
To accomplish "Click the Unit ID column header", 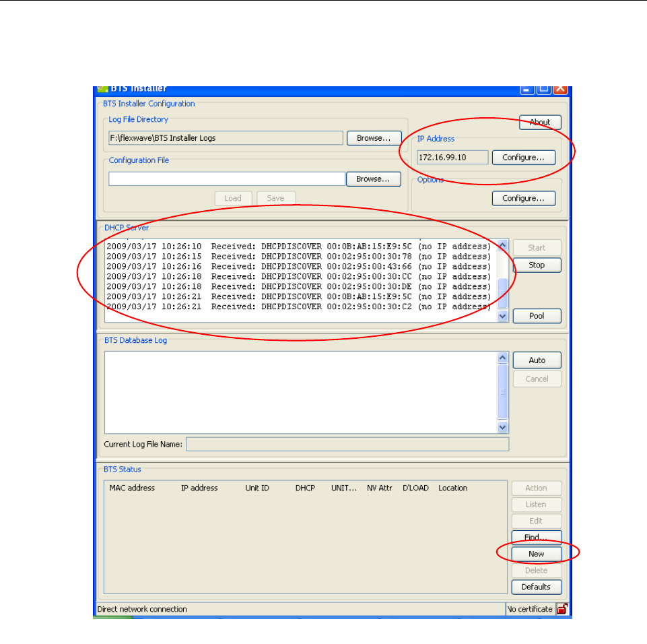I will 257,488.
